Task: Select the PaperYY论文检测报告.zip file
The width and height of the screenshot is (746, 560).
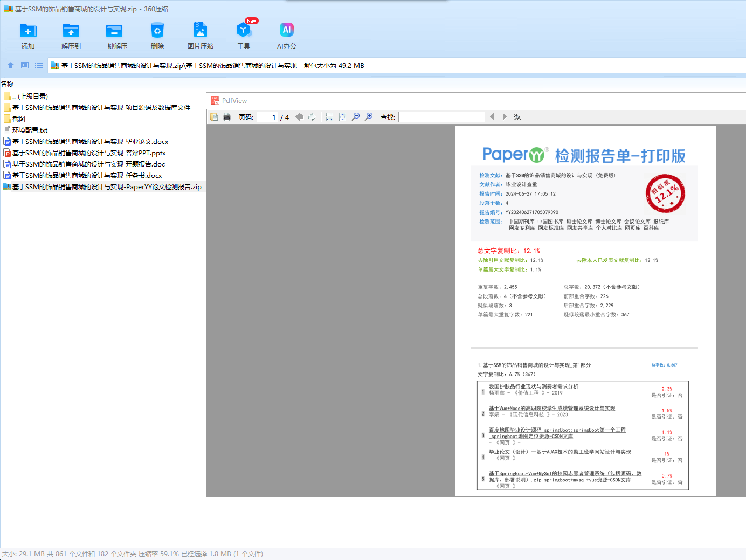Action: [x=102, y=186]
